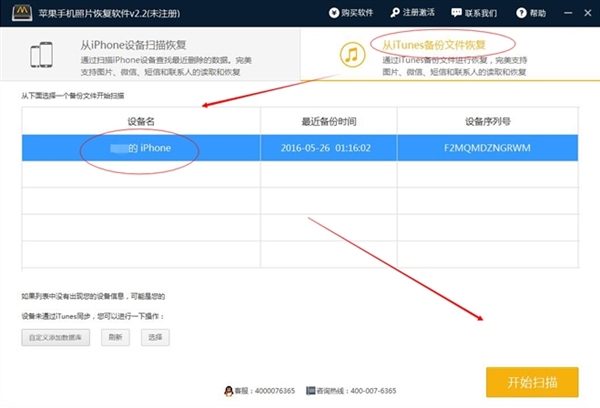
Task: Click the iTunes music note icon
Action: (x=352, y=55)
